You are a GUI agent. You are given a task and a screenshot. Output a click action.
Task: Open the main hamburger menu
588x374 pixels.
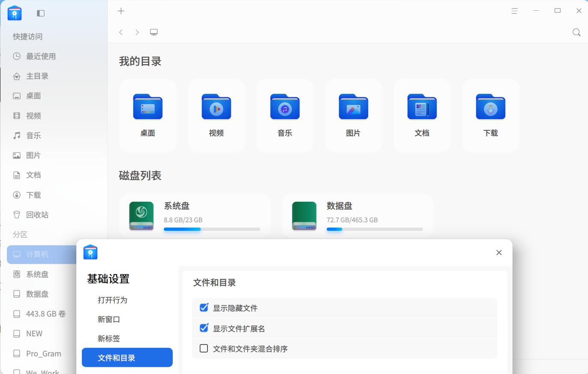pyautogui.click(x=514, y=11)
